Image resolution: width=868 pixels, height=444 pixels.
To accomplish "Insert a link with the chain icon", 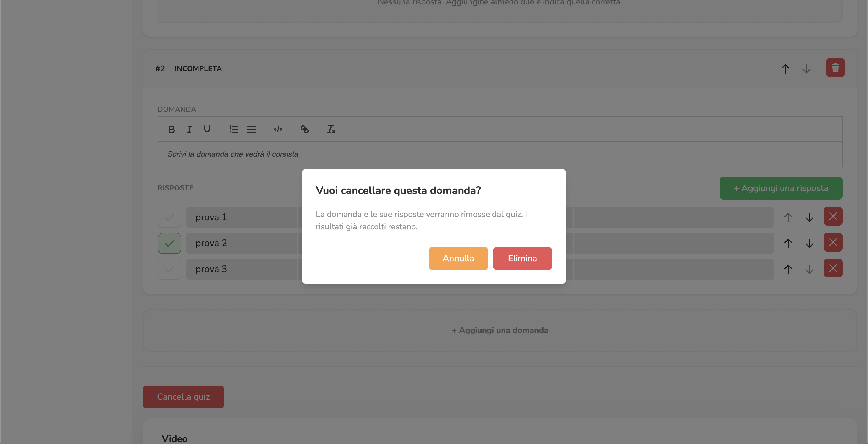I will coord(305,129).
